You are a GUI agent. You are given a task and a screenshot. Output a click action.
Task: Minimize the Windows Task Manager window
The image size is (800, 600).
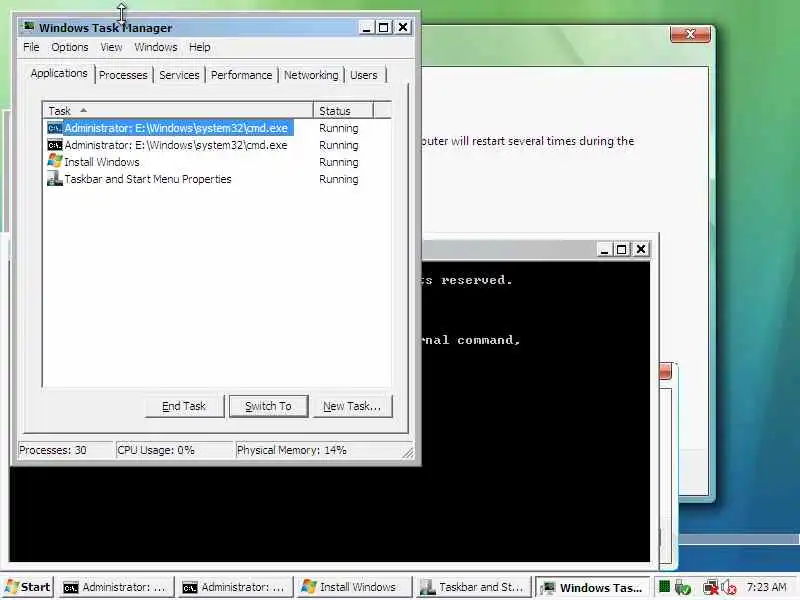point(366,27)
